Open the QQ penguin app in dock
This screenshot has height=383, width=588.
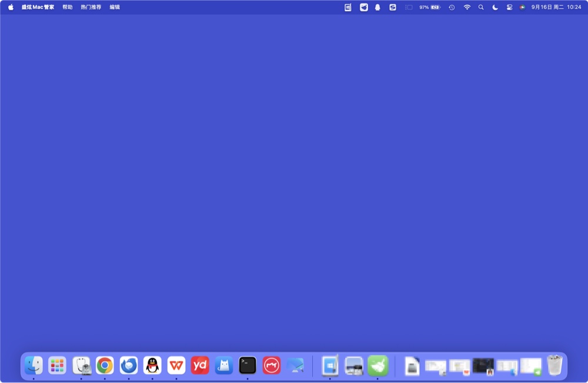point(152,365)
